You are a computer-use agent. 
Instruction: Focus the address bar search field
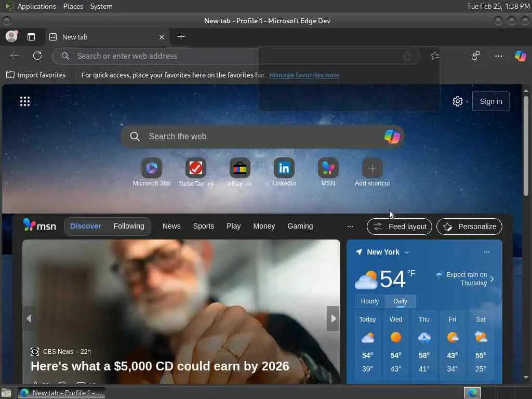[236, 56]
